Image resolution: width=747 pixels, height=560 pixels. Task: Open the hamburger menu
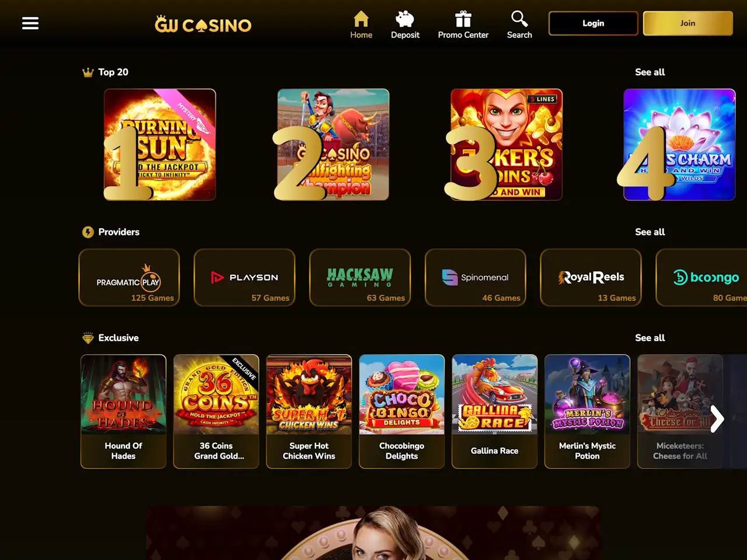tap(30, 23)
